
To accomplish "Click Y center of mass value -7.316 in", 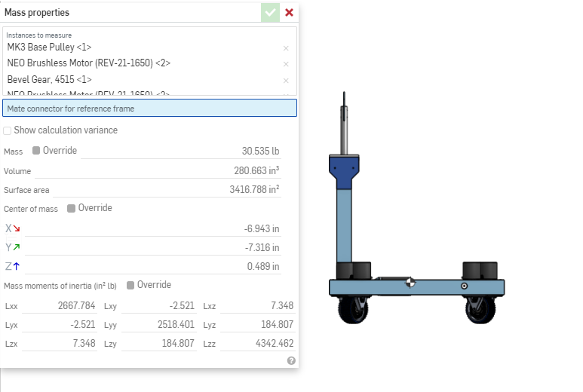I will coord(262,248).
